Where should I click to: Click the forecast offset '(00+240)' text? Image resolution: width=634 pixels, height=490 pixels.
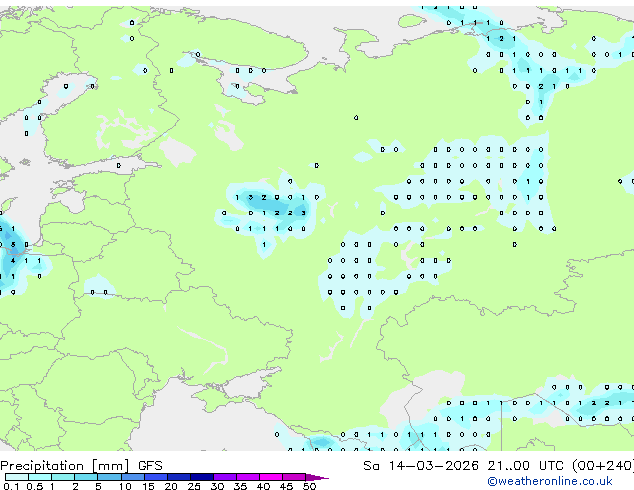tap(603, 466)
